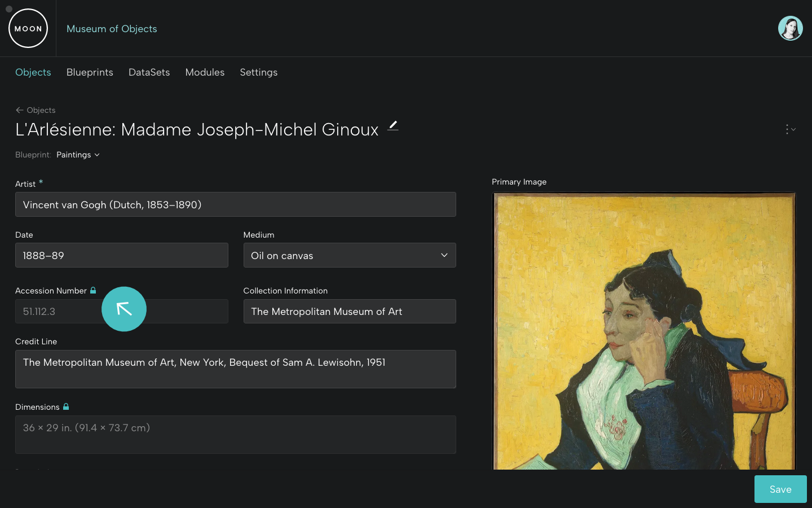Image resolution: width=812 pixels, height=508 pixels.
Task: Switch to the Blueprints tab
Action: [x=90, y=72]
